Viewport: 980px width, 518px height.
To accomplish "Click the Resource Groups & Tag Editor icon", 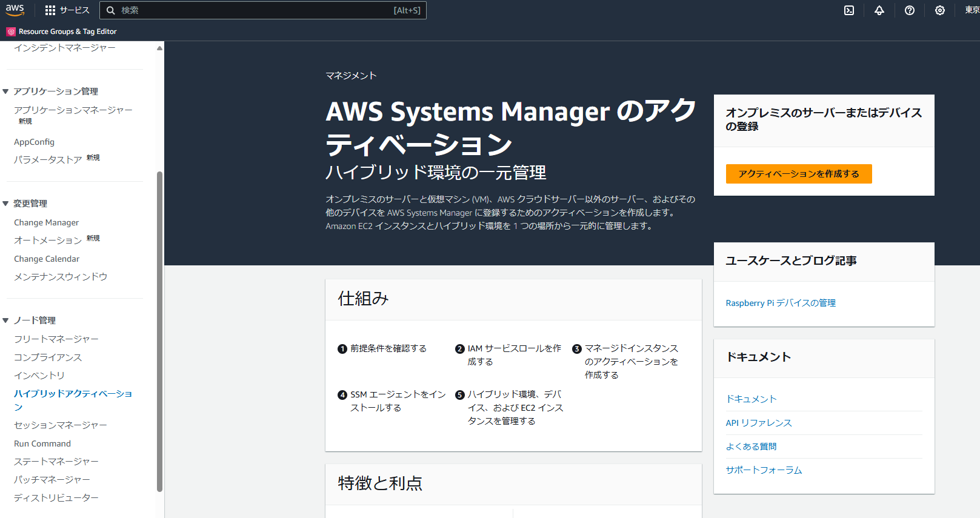I will [11, 32].
